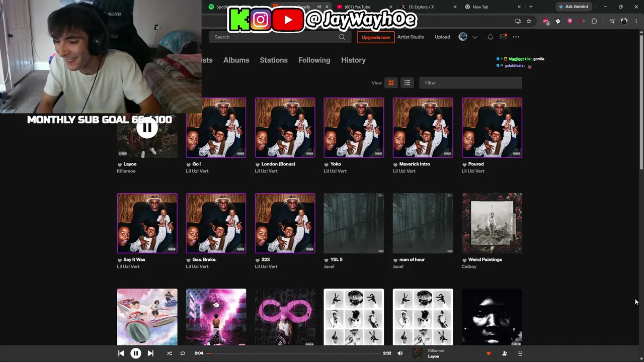Toggle shuffle in the player bar

(169, 353)
